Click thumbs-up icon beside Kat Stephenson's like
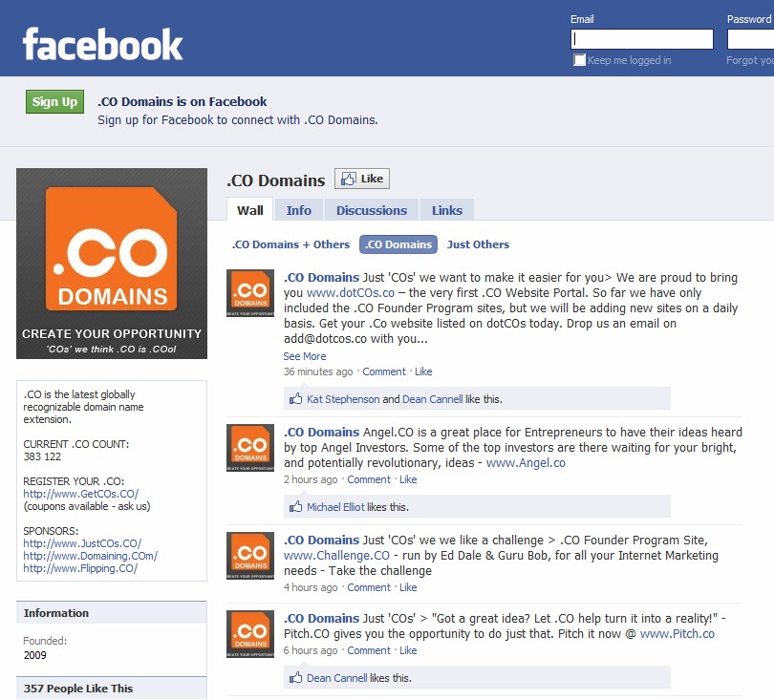The height and width of the screenshot is (700, 774). tap(295, 398)
